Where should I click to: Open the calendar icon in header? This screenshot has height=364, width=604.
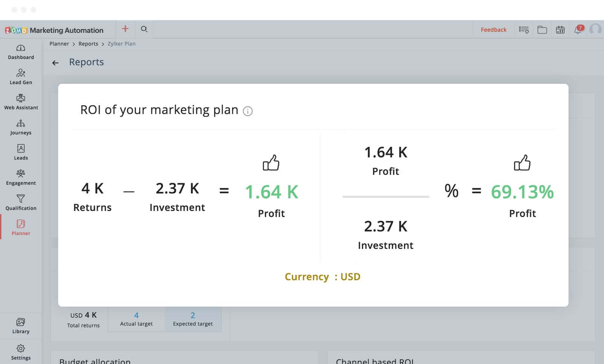[x=560, y=30]
